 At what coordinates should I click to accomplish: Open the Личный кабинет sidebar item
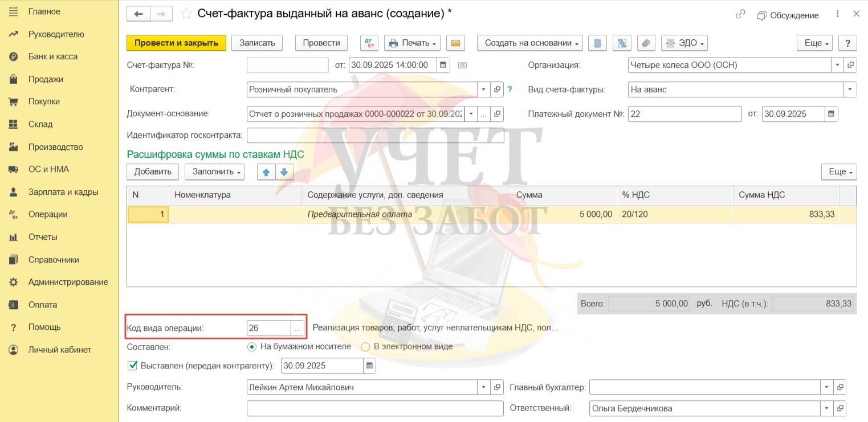[x=60, y=350]
